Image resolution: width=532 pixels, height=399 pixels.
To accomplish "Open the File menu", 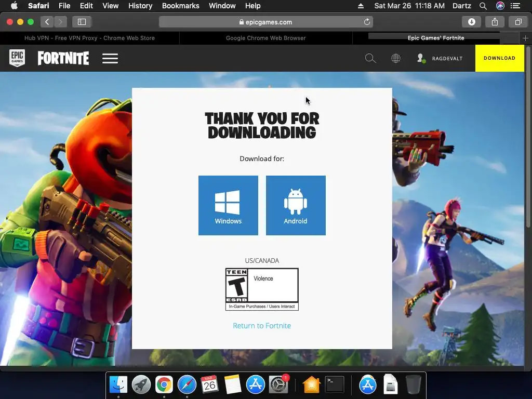I will pyautogui.click(x=64, y=6).
